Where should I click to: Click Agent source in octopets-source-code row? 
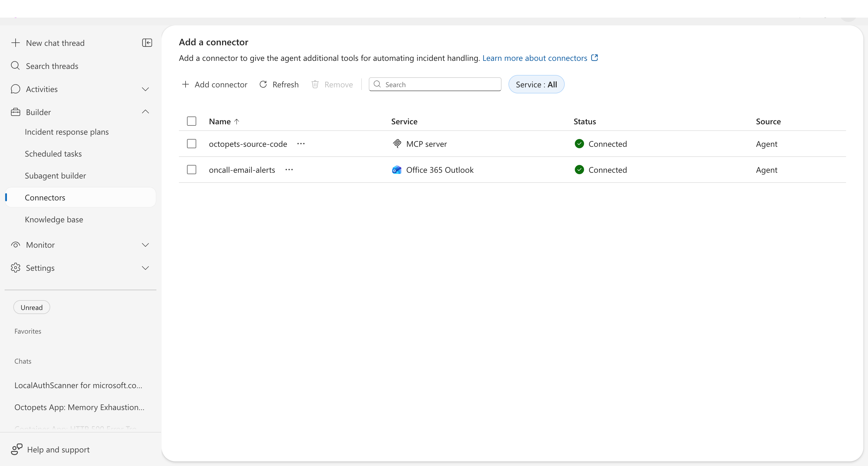[766, 144]
